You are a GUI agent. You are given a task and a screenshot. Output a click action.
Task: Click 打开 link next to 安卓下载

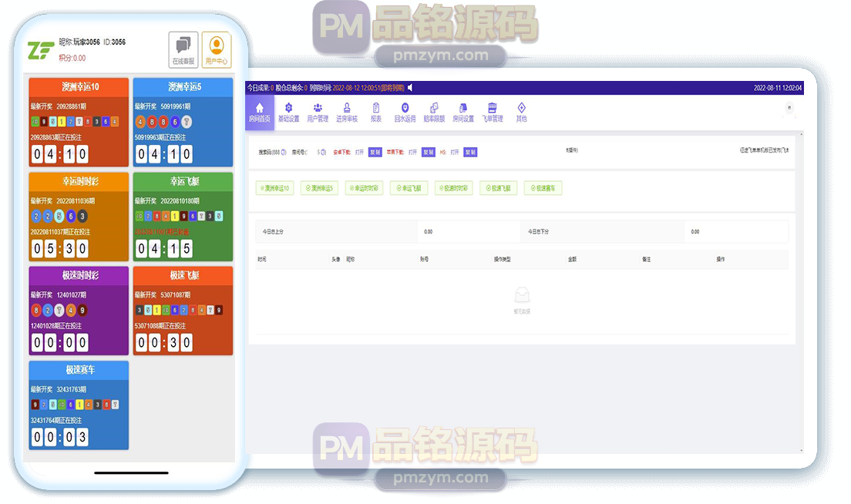(x=359, y=153)
